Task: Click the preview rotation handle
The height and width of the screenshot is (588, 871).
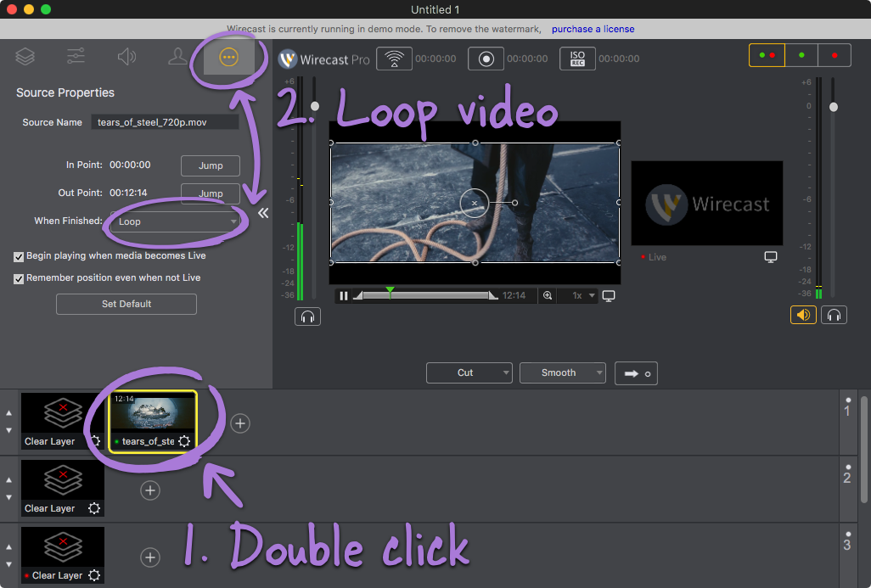Action: point(515,203)
